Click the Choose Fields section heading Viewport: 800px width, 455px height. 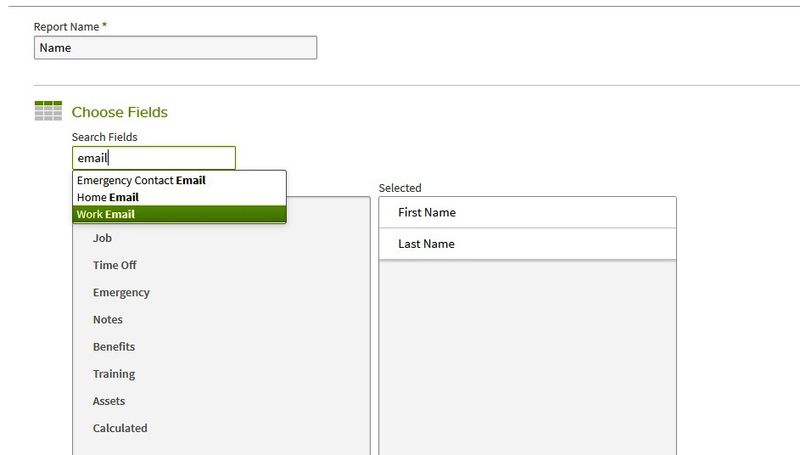[x=119, y=112]
